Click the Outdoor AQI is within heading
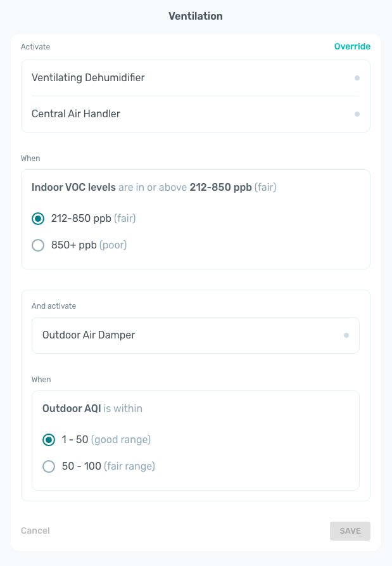The image size is (392, 566). [x=92, y=409]
